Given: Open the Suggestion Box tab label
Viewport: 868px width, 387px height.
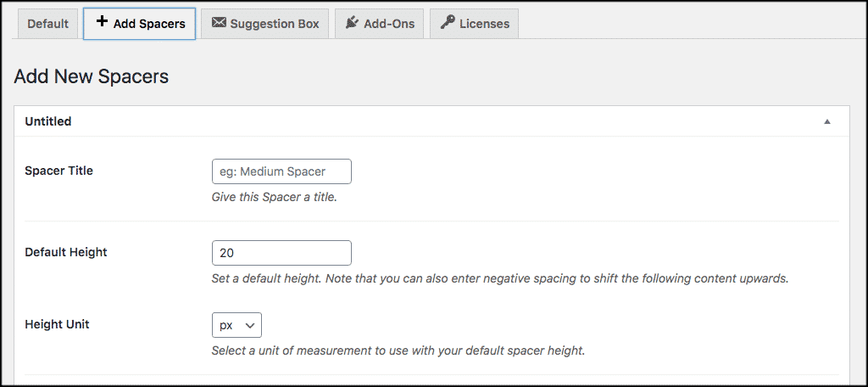Looking at the screenshot, I should (x=274, y=24).
